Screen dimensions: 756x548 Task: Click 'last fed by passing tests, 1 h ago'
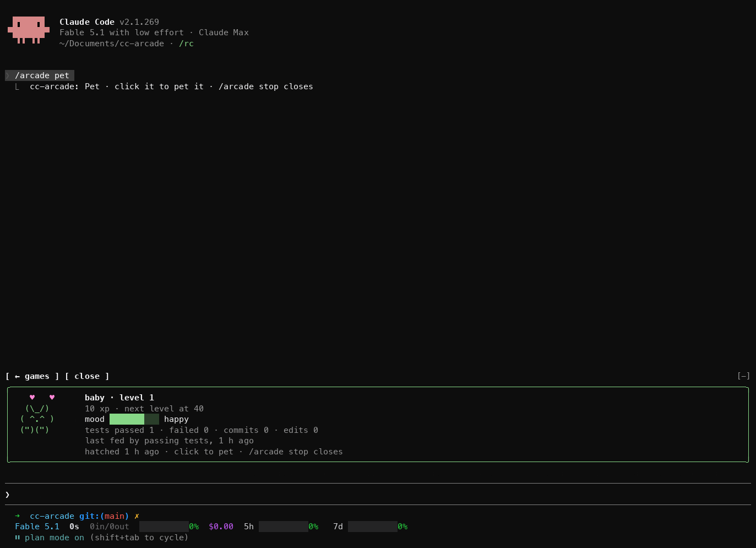coord(169,441)
